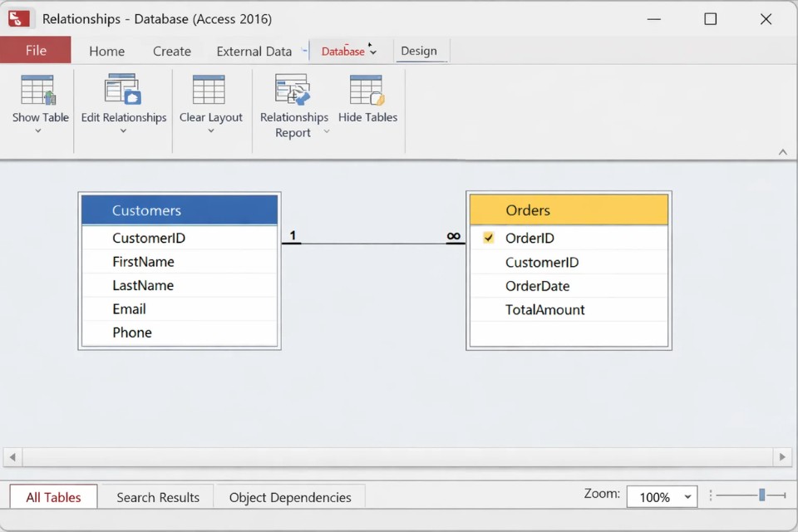The width and height of the screenshot is (798, 532).
Task: Click the Hide Tables icon
Action: tap(367, 91)
